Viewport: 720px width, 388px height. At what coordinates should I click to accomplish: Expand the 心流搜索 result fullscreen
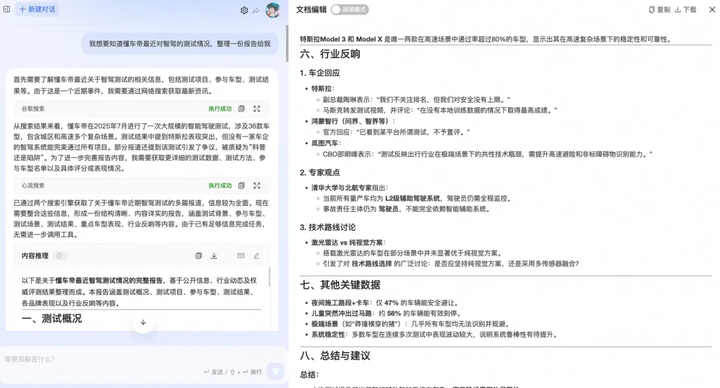(x=257, y=186)
